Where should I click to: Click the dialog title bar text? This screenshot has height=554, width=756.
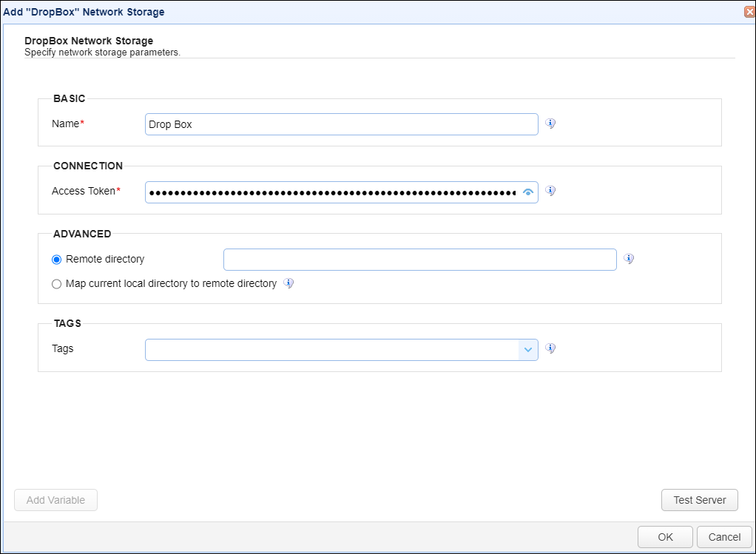pos(84,12)
